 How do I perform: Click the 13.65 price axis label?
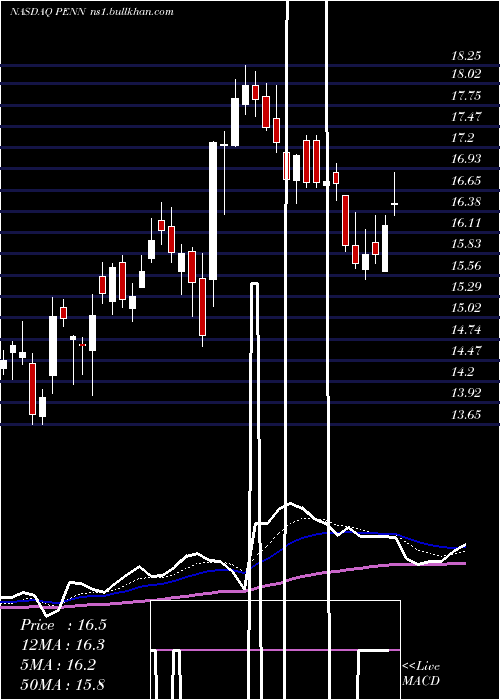pyautogui.click(x=467, y=415)
